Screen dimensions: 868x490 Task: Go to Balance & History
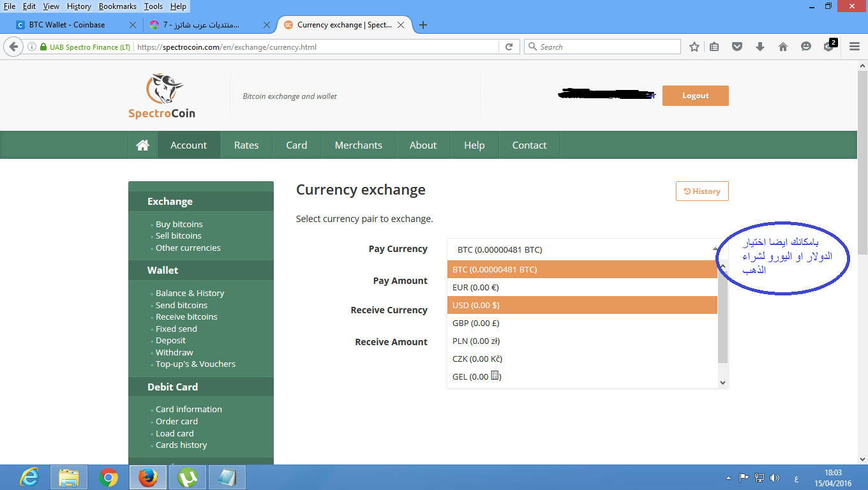click(190, 293)
